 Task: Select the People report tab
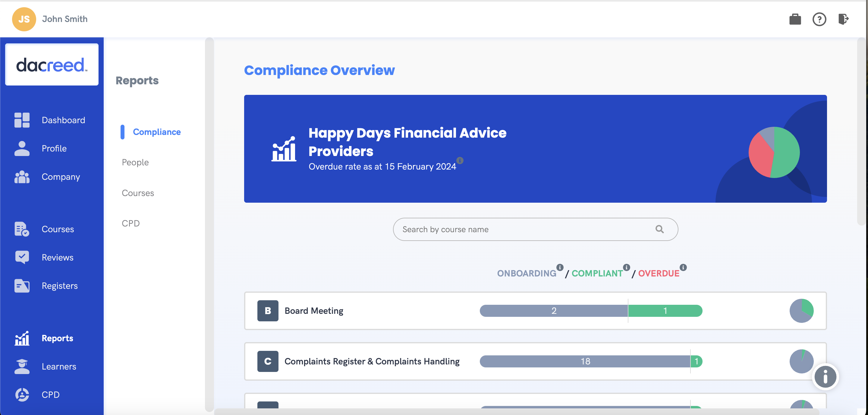click(x=135, y=162)
